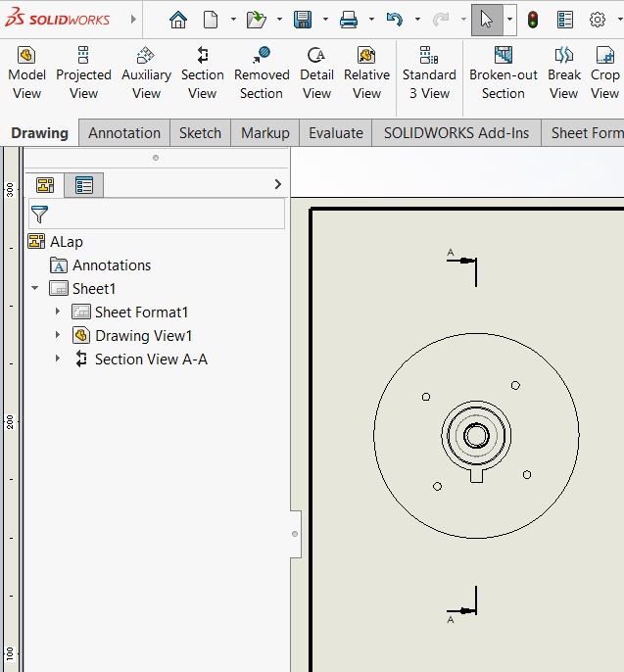Open File Properties list icon
Image resolution: width=624 pixels, height=672 pixels.
pyautogui.click(x=565, y=20)
